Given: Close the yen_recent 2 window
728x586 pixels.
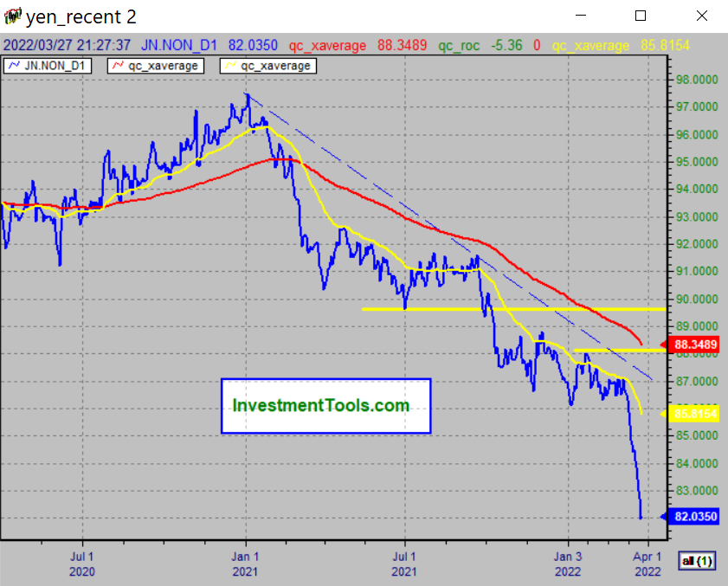Looking at the screenshot, I should (x=702, y=16).
